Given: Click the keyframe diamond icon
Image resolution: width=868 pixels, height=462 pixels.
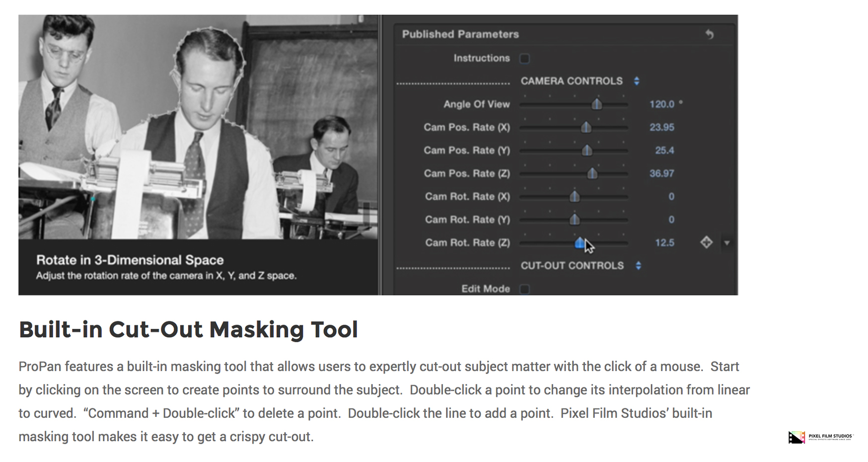Looking at the screenshot, I should [706, 242].
